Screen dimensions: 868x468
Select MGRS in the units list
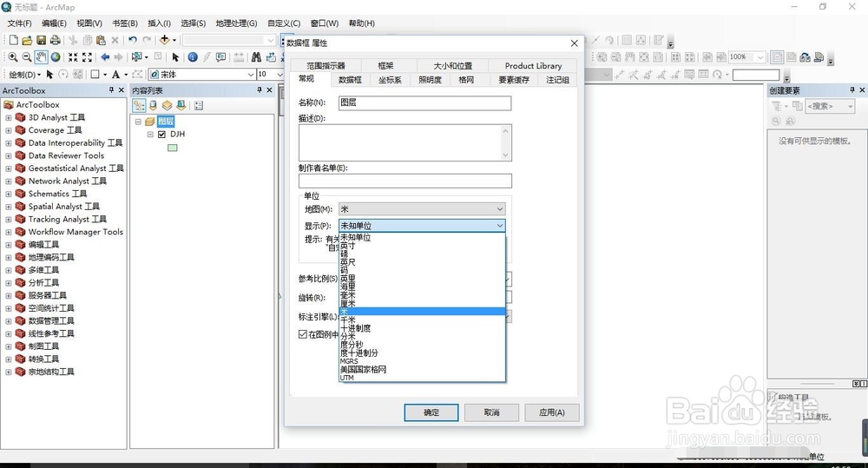(422, 361)
